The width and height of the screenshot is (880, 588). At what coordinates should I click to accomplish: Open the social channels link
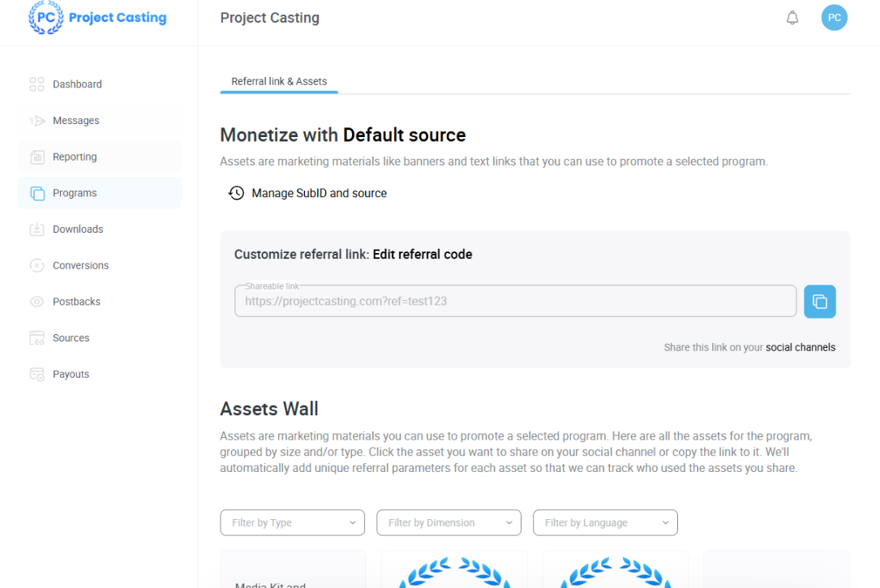point(800,347)
